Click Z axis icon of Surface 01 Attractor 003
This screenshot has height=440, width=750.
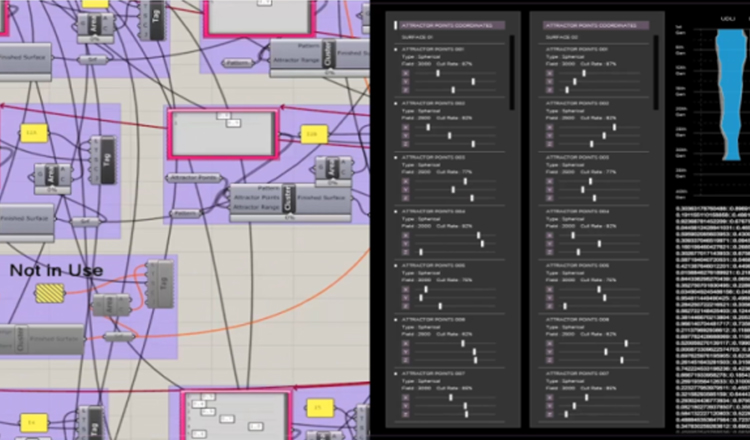point(405,197)
